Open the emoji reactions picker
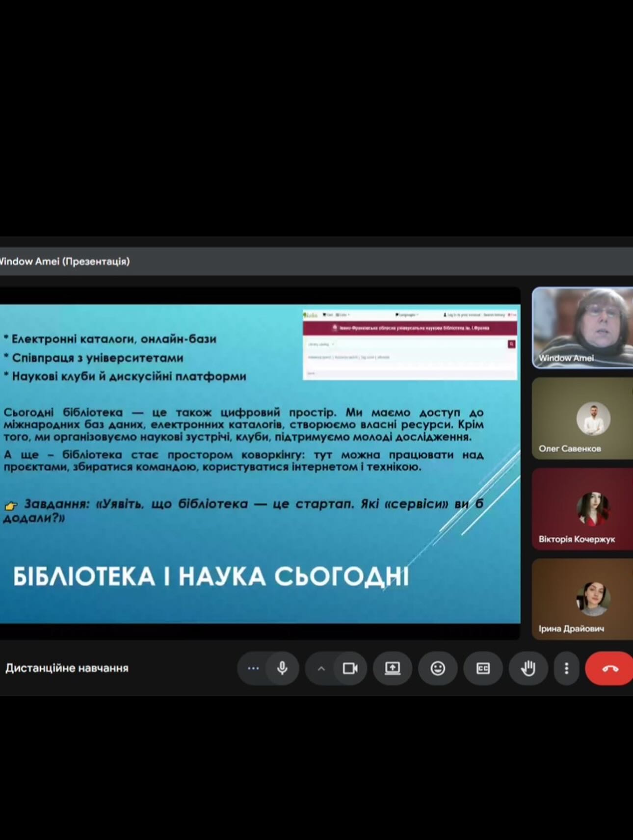 point(438,668)
